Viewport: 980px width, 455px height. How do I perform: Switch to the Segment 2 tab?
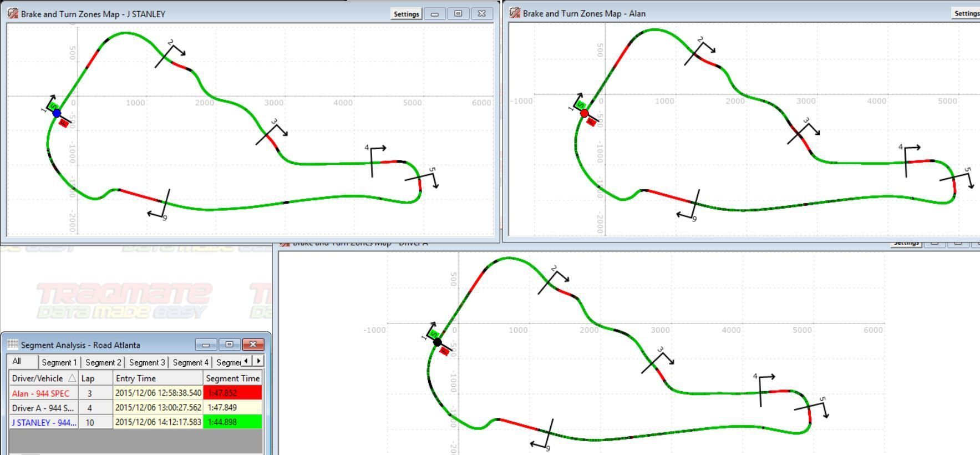(x=103, y=362)
